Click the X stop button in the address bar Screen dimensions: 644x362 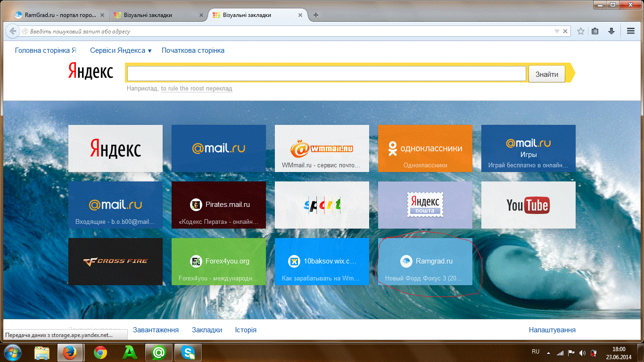(x=566, y=32)
